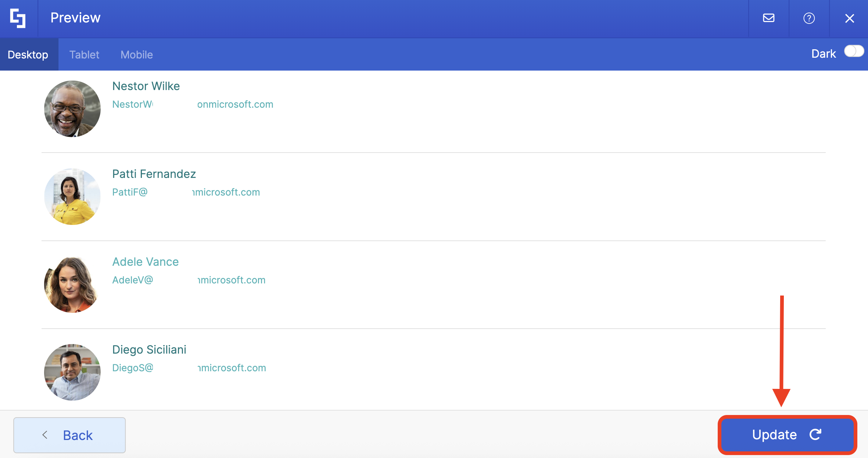Screen dimensions: 868x458
Task: Close the Preview panel
Action: pos(849,18)
